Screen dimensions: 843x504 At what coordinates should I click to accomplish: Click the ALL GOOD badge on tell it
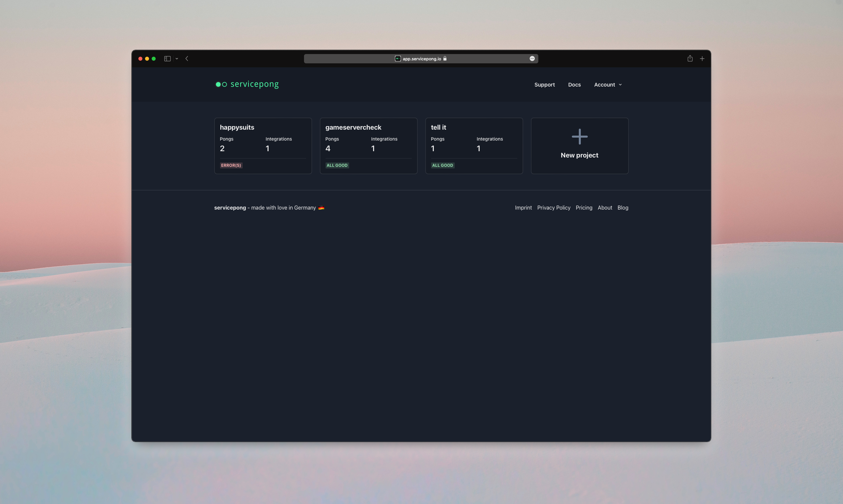coord(442,165)
